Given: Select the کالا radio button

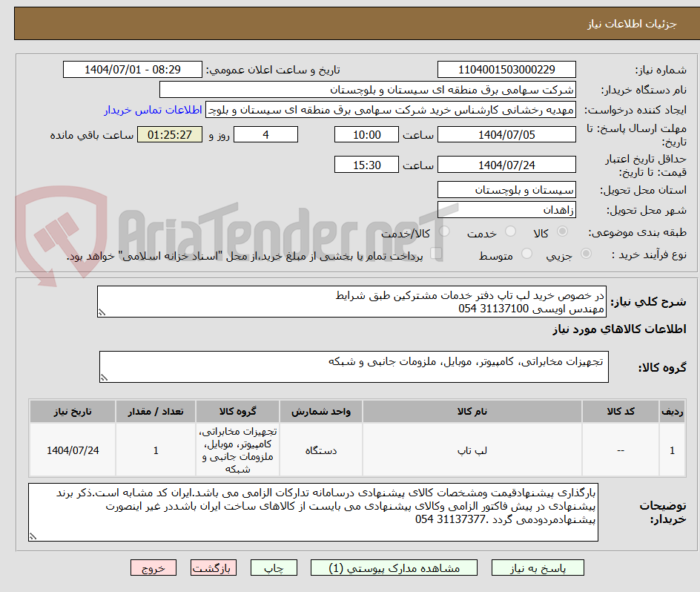Looking at the screenshot, I should 561,231.
